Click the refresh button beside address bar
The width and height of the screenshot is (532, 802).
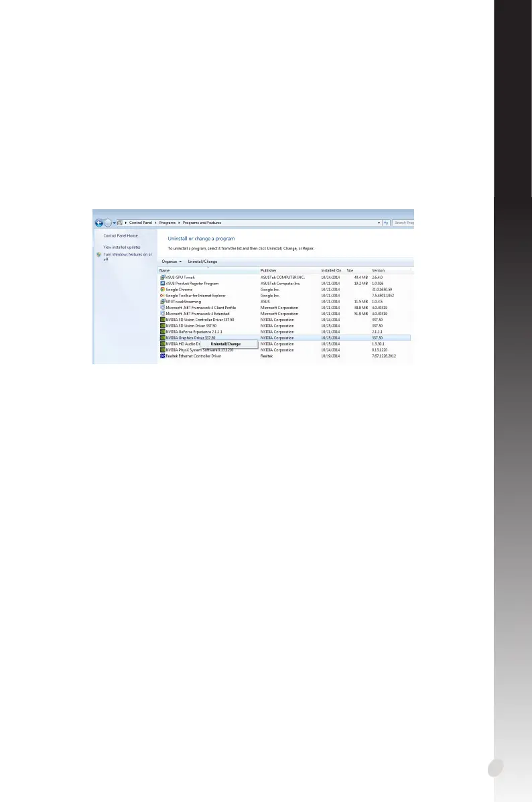[387, 223]
